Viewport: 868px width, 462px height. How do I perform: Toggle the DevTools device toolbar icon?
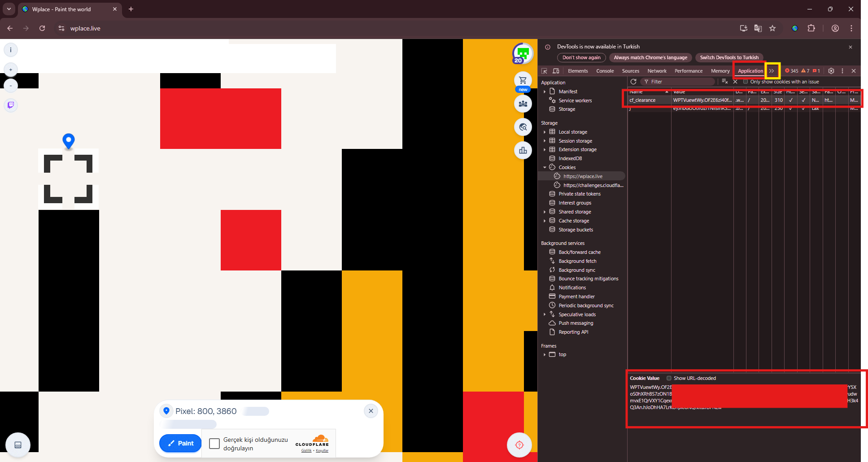[556, 71]
